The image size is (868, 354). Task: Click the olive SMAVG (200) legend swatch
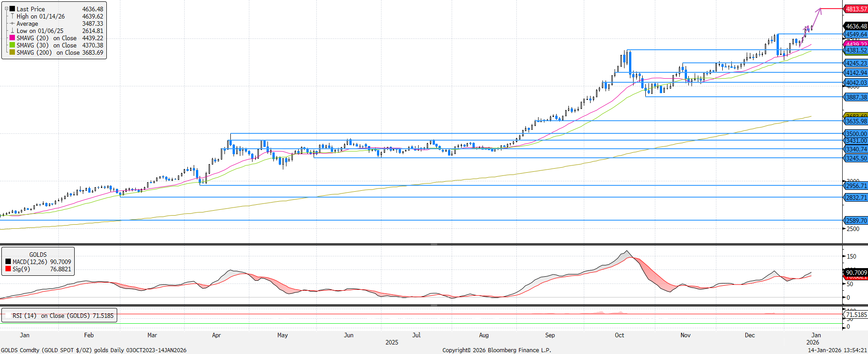click(12, 52)
